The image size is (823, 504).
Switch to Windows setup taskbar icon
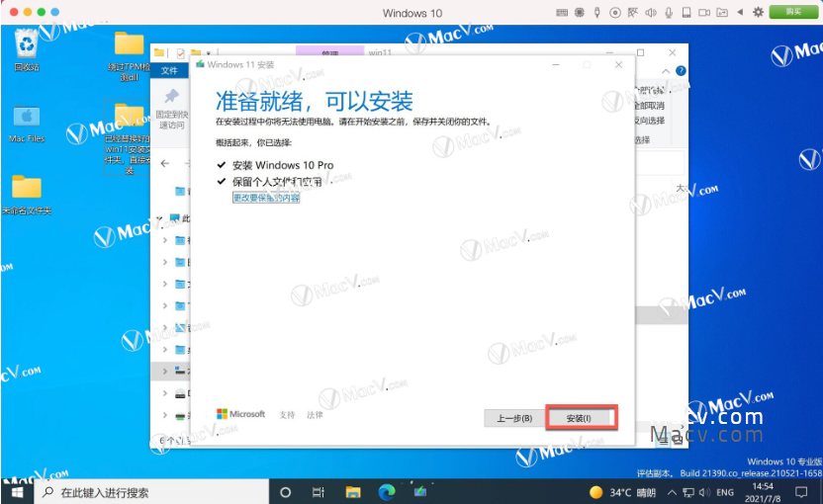[419, 492]
